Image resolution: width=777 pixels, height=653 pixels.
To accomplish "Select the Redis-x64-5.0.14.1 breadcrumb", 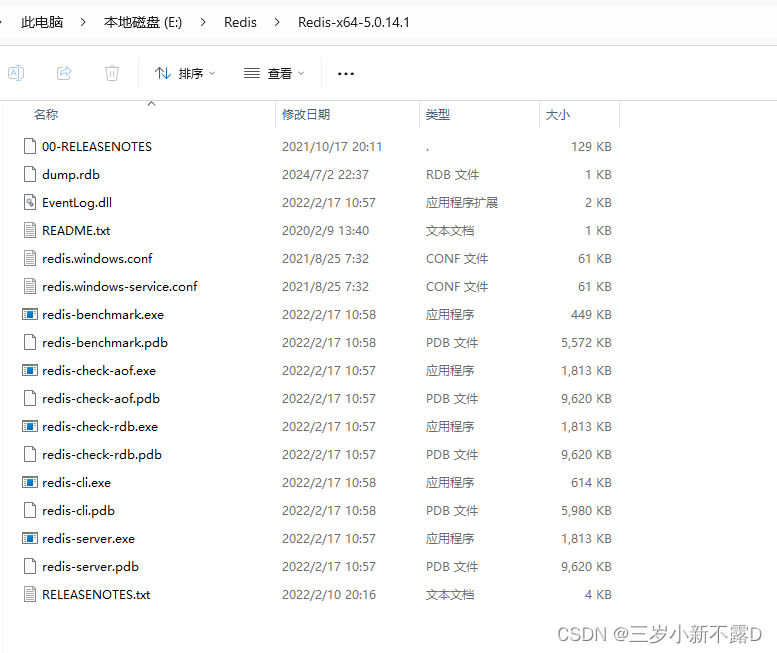I will click(354, 22).
